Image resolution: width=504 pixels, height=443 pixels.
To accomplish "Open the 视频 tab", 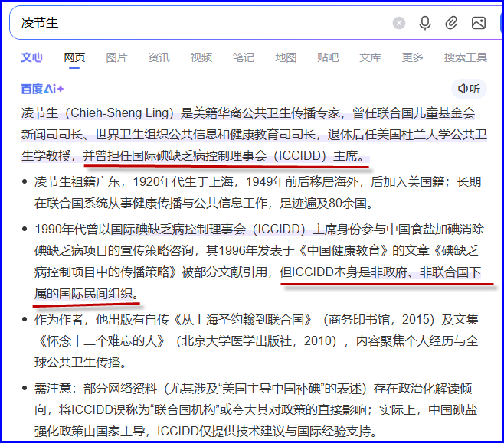I will [x=201, y=58].
